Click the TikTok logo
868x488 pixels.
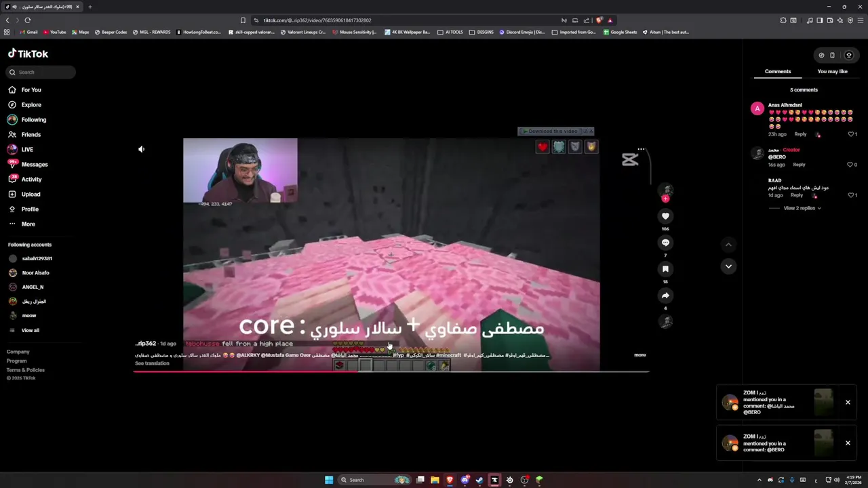(28, 54)
